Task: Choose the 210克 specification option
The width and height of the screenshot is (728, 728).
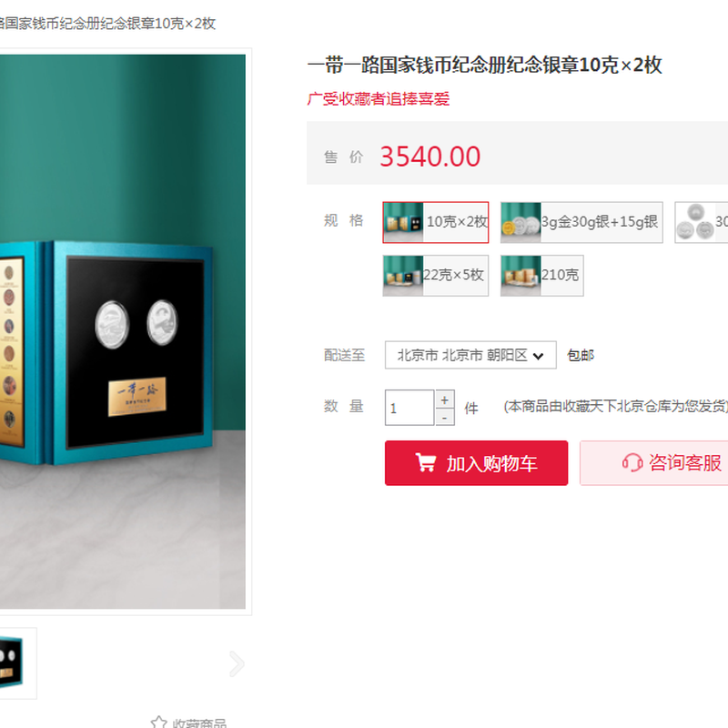Action: coord(541,276)
